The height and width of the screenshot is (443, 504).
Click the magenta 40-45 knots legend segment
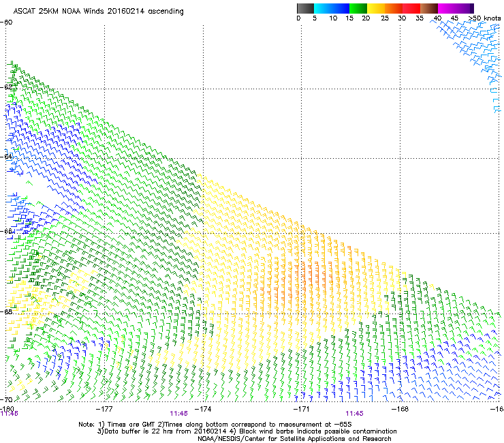pos(447,8)
